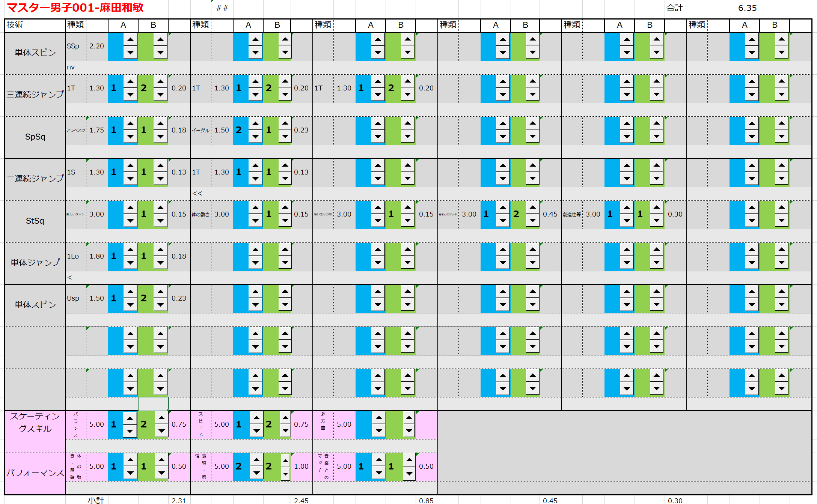Decrease judge B score for SSp spin
The height and width of the screenshot is (504, 817).
160,53
